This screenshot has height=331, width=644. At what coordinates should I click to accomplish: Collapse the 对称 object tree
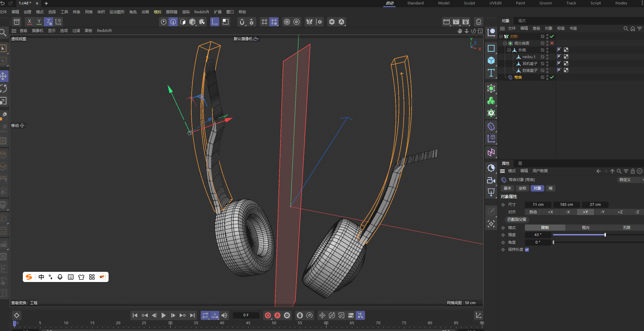point(501,36)
